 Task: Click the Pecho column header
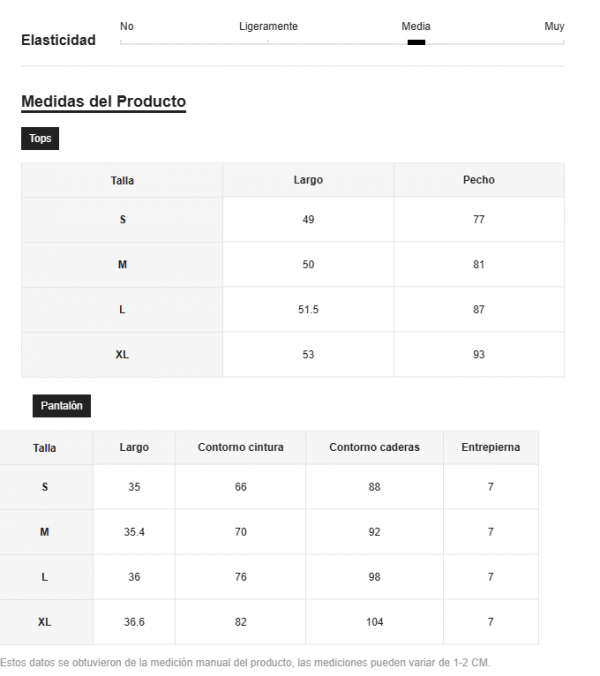479,180
